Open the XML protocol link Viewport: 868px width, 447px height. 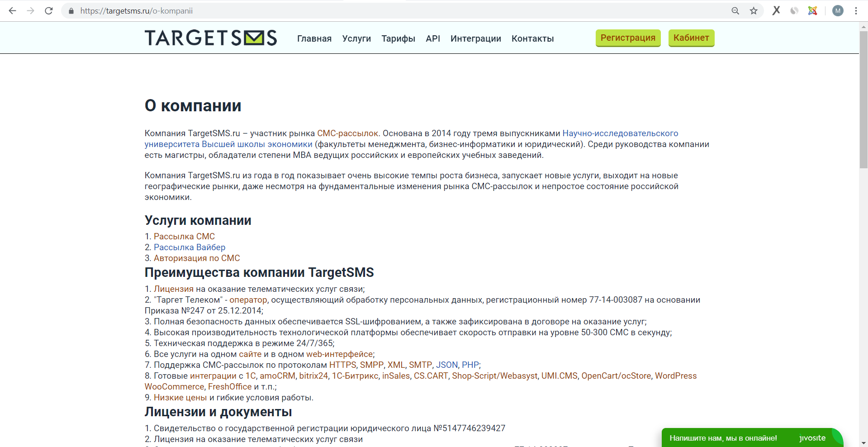396,365
